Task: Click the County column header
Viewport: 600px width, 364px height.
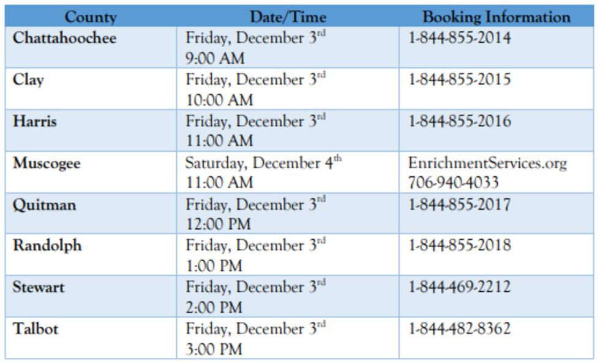Action: click(91, 17)
